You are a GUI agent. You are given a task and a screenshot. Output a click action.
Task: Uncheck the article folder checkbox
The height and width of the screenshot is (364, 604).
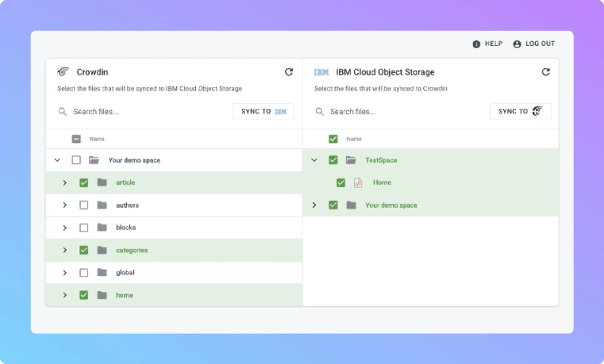point(84,182)
